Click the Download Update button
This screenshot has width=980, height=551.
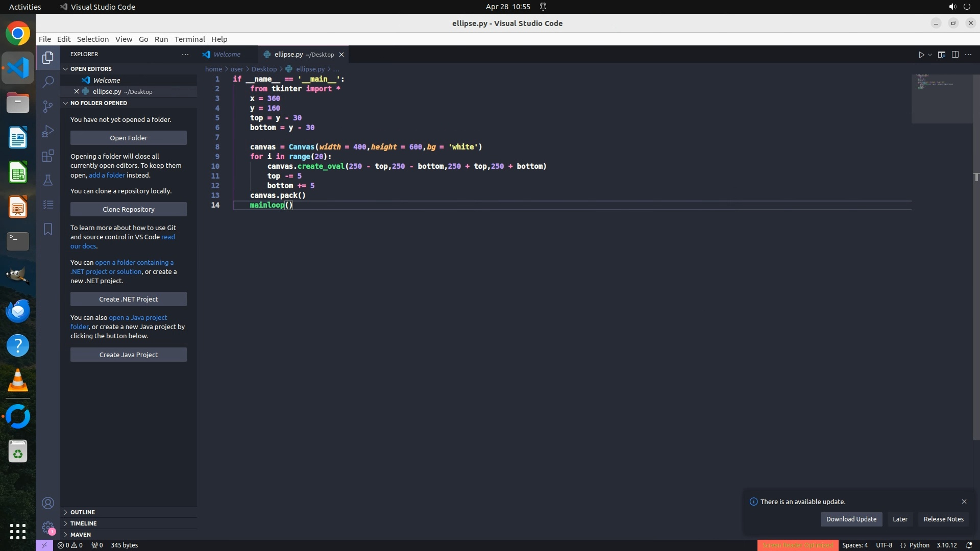click(x=851, y=519)
